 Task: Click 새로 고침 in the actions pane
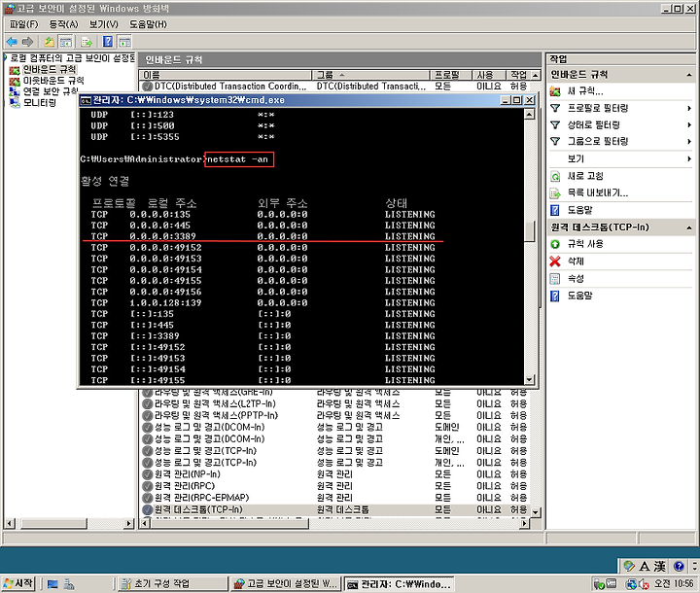585,176
